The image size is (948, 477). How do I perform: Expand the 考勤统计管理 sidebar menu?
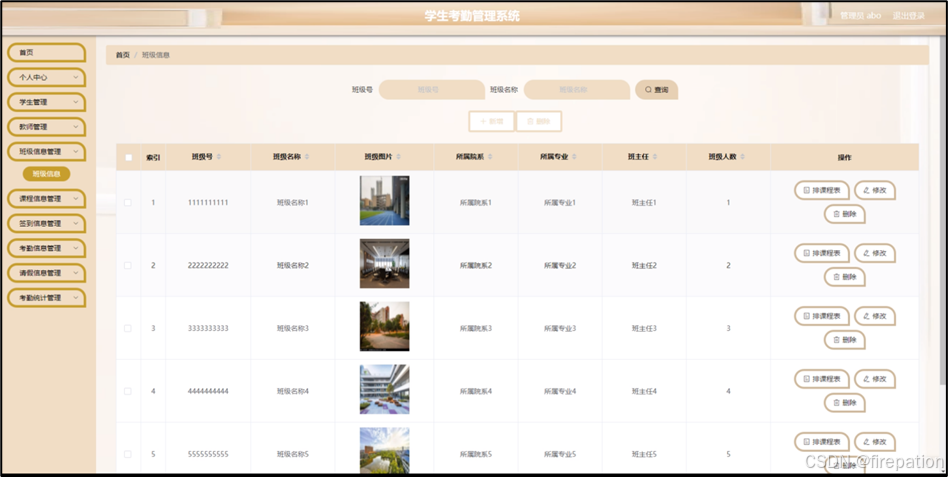point(47,298)
